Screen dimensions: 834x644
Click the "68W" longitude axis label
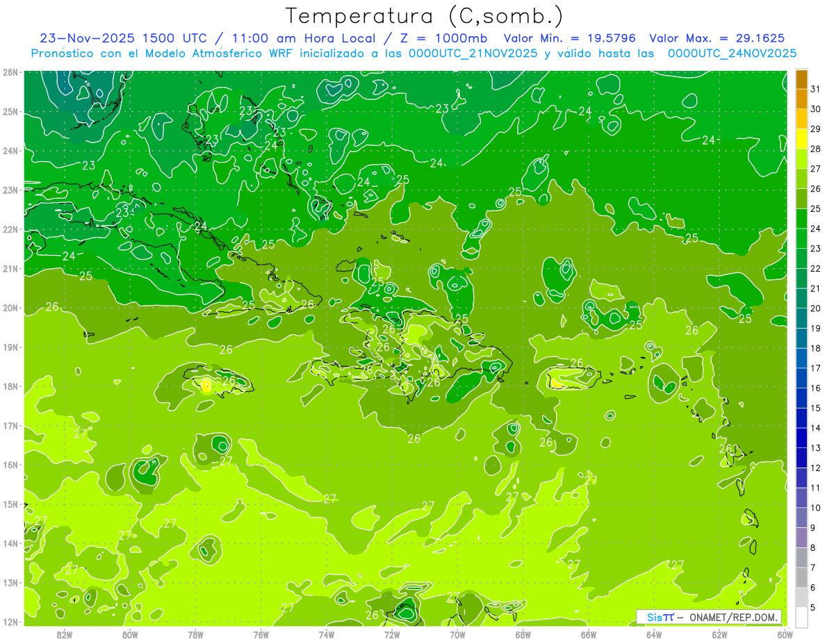pyautogui.click(x=523, y=634)
